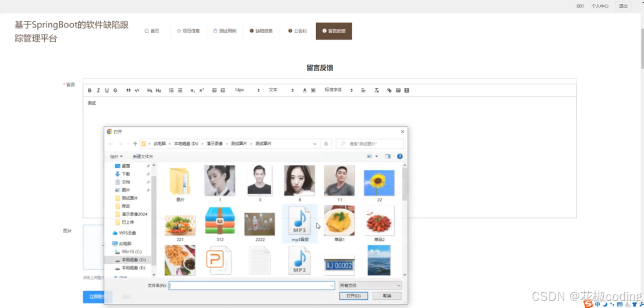644x308 pixels.
Task: Open the 公告栏 navigation tab
Action: 298,31
